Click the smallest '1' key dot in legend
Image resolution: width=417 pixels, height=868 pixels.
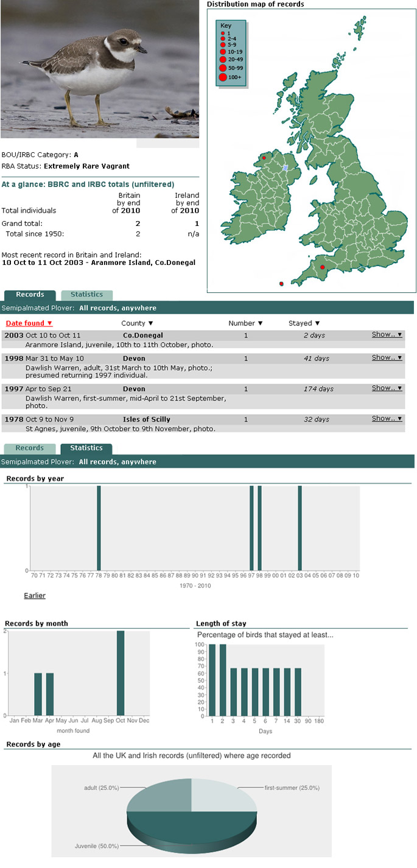click(x=222, y=33)
